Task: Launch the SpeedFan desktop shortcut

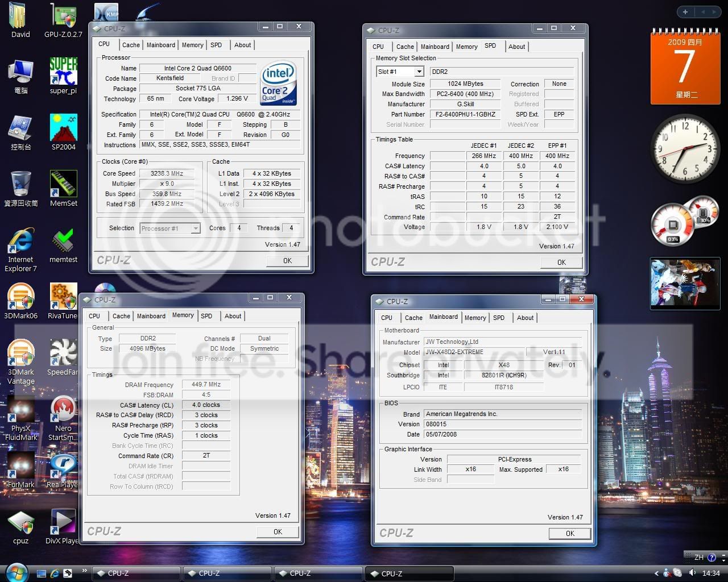Action: (63, 358)
